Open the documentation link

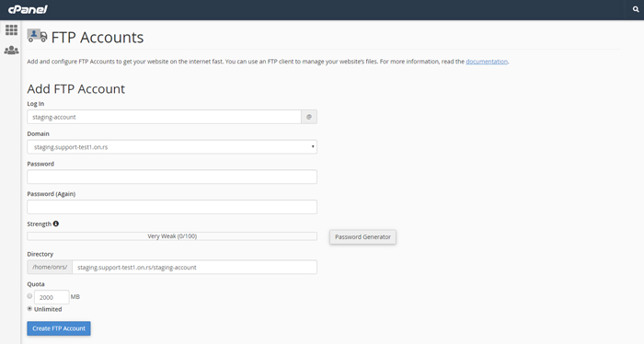tap(487, 62)
